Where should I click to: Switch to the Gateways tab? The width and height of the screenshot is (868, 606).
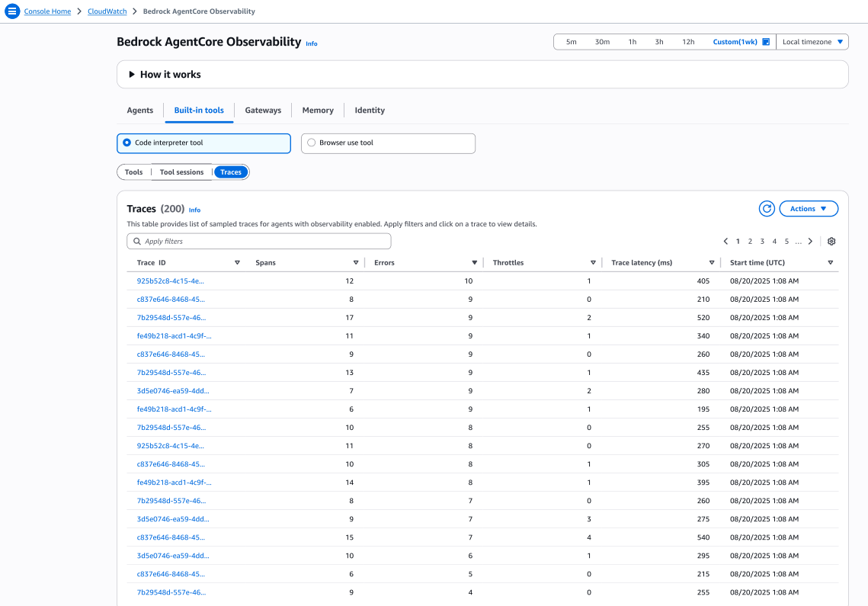pos(263,111)
